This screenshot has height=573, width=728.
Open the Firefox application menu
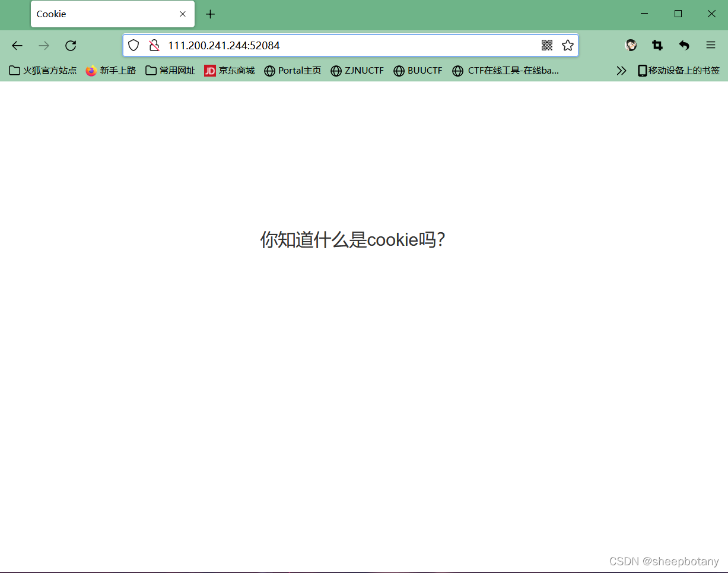pos(711,45)
